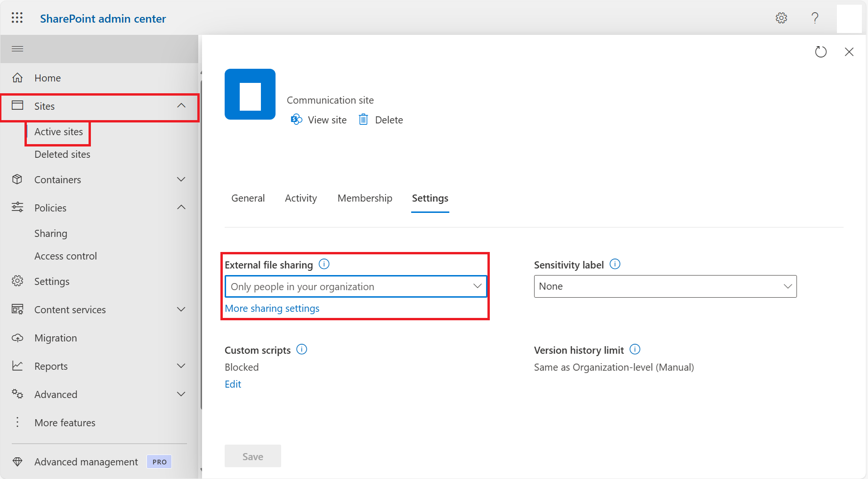This screenshot has width=868, height=479.
Task: Expand the Advanced section chevron
Action: pyautogui.click(x=181, y=394)
